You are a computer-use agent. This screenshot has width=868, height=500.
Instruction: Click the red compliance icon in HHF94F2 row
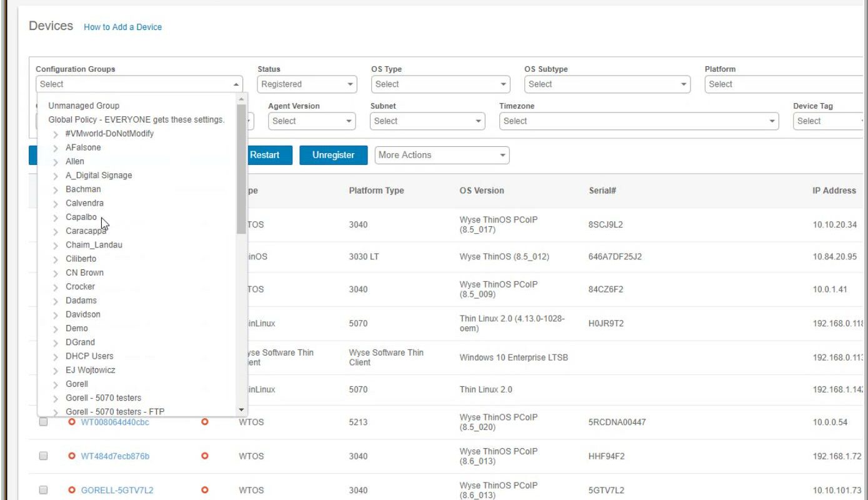pyautogui.click(x=204, y=456)
